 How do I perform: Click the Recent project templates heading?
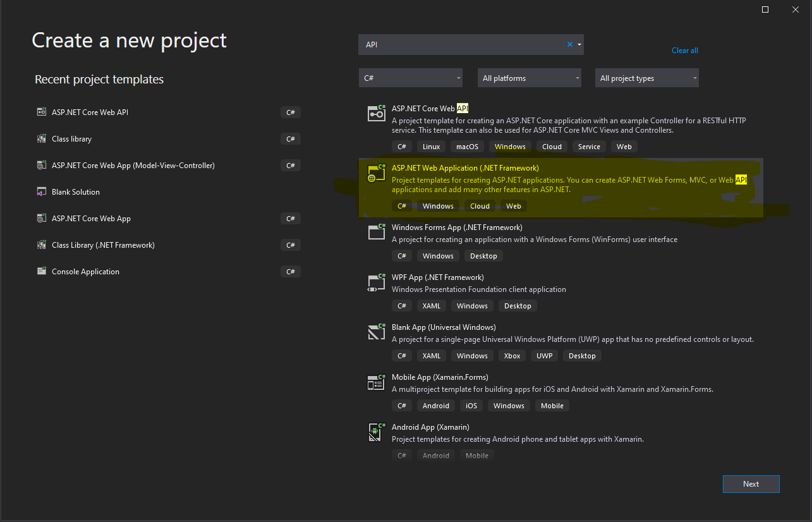[x=99, y=80]
